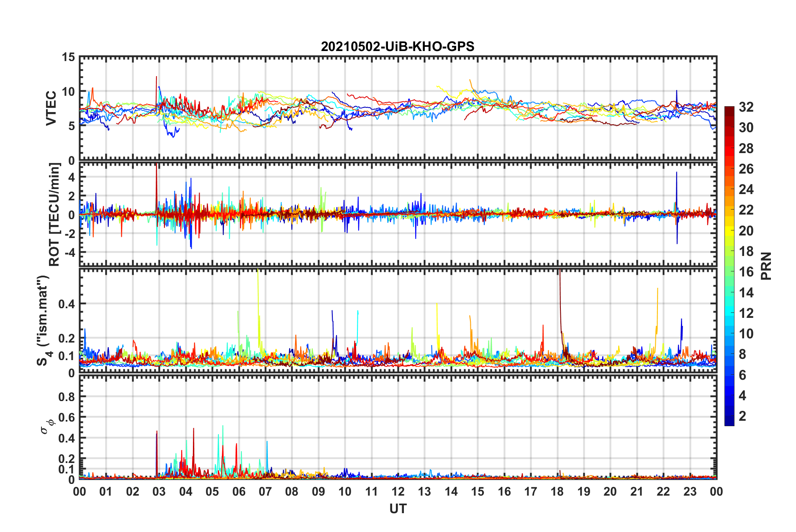This screenshot has height=532, width=796.
Task: Click x-axis tick label 23
Action: (x=690, y=491)
